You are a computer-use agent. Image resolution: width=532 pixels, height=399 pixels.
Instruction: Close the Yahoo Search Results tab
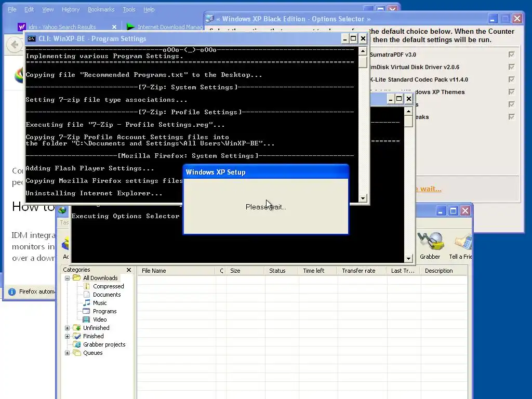coord(114,27)
